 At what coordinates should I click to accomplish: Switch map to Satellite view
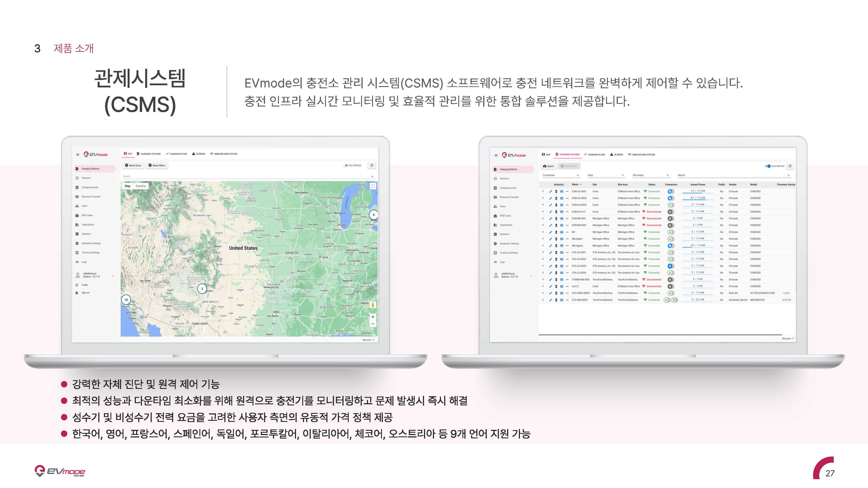[141, 186]
